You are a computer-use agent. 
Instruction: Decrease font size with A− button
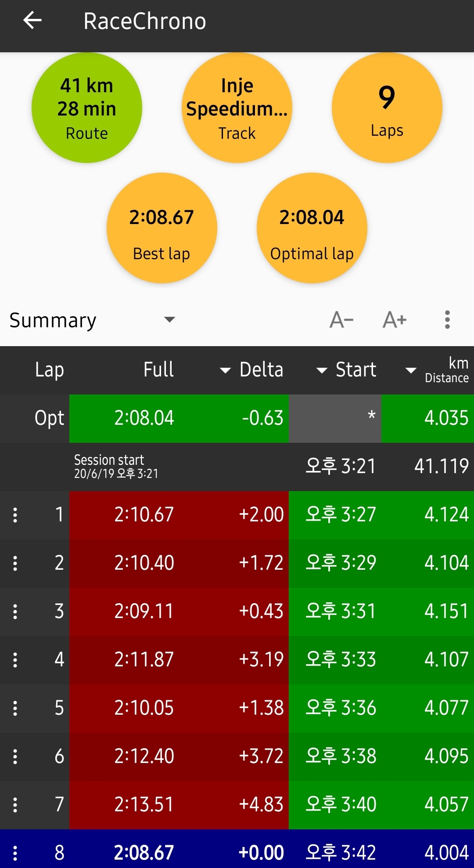click(341, 320)
